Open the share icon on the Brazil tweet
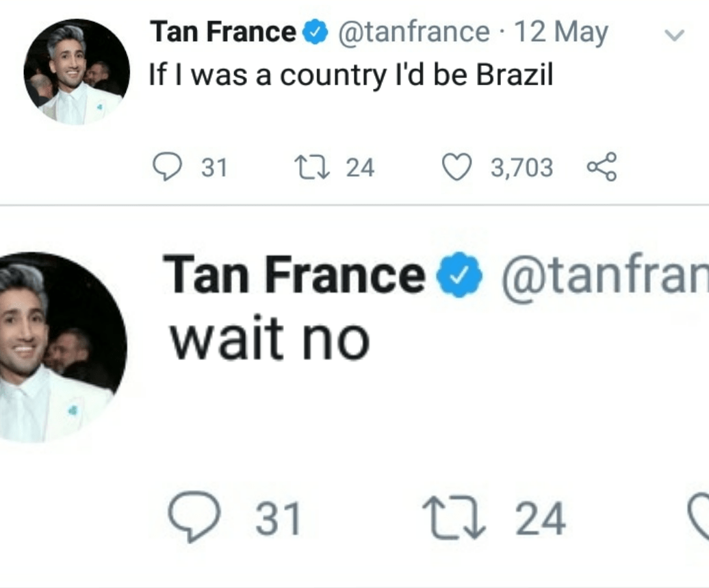The width and height of the screenshot is (709, 588). [602, 168]
